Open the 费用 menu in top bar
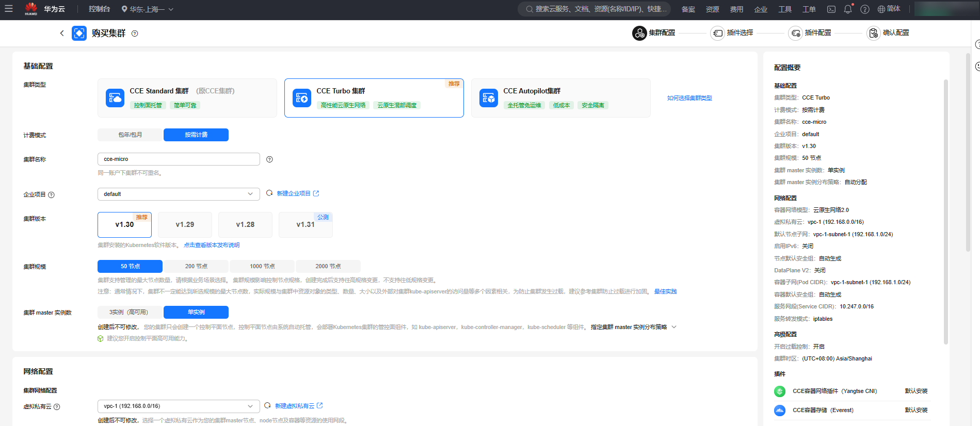 tap(736, 9)
